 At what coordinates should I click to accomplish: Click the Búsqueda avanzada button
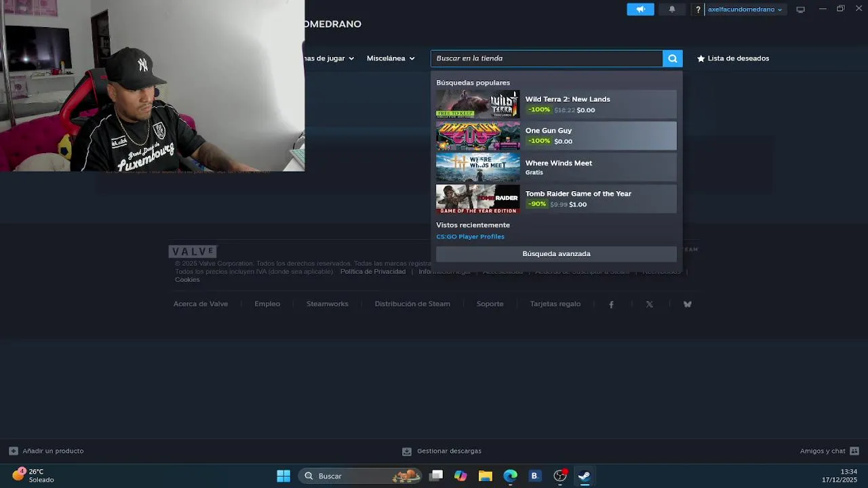coord(556,253)
